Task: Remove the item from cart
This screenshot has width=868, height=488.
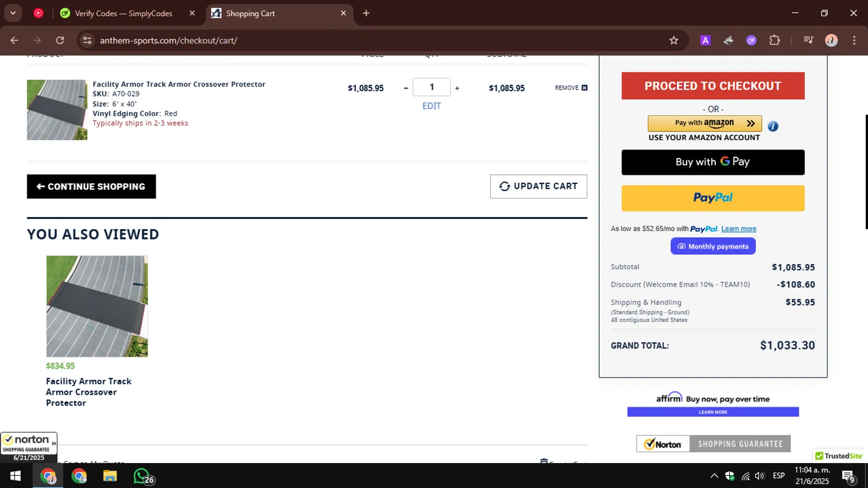Action: pos(571,88)
